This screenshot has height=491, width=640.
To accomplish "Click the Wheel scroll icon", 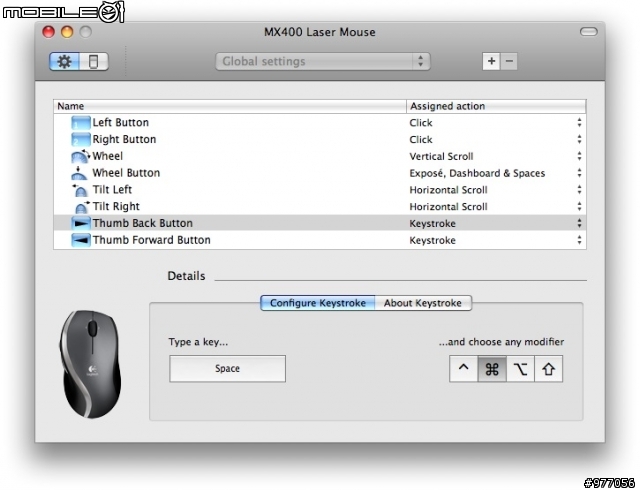I will click(x=80, y=156).
